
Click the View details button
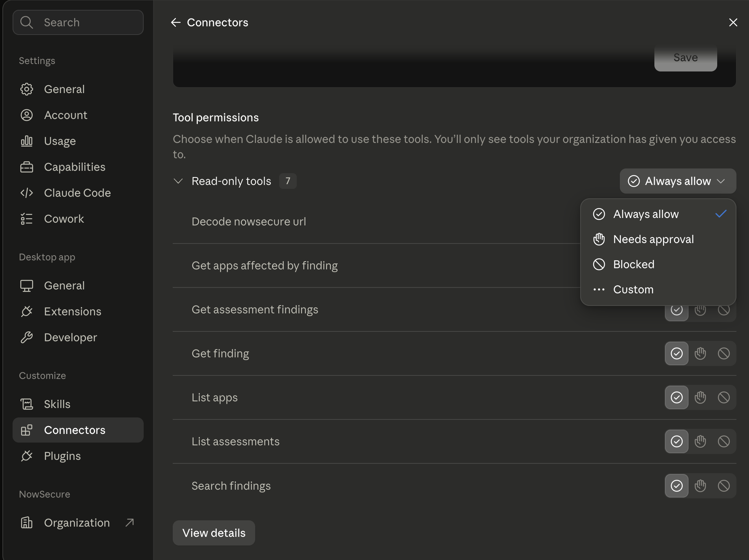(x=214, y=533)
